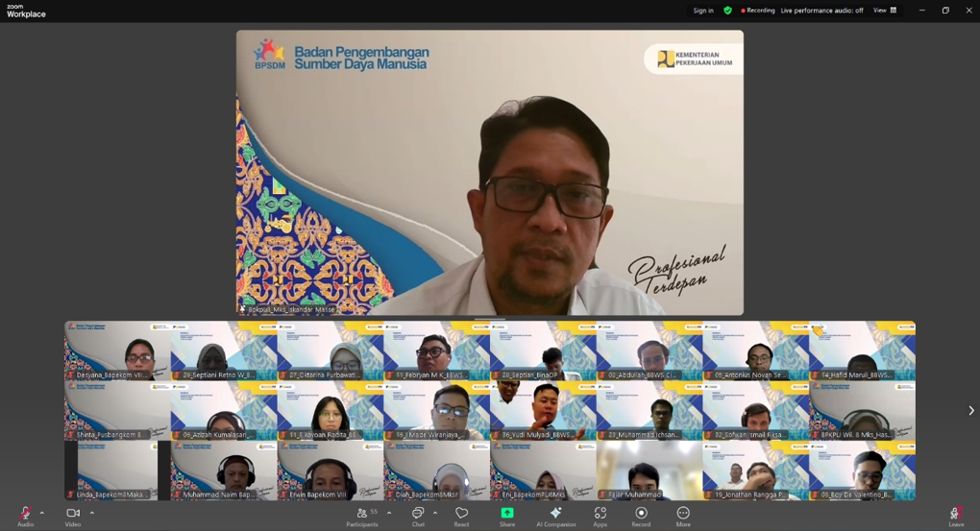980x531 pixels.
Task: Open the Participants panel
Action: coord(362,516)
